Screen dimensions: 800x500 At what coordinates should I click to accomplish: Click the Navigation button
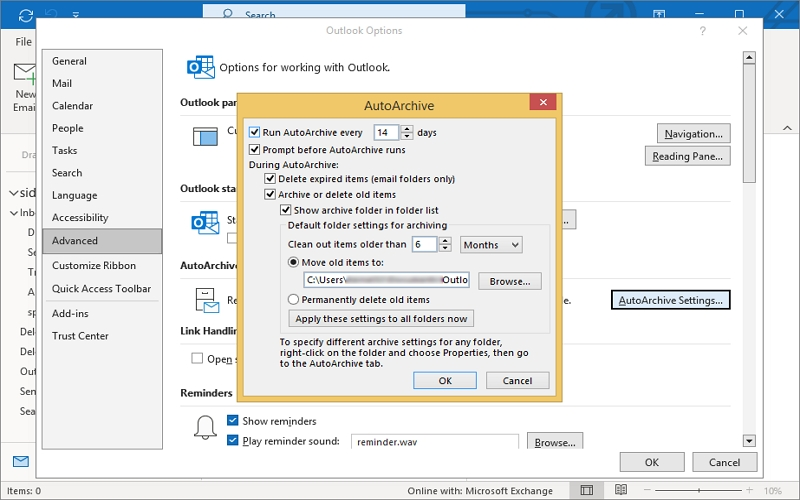(693, 134)
